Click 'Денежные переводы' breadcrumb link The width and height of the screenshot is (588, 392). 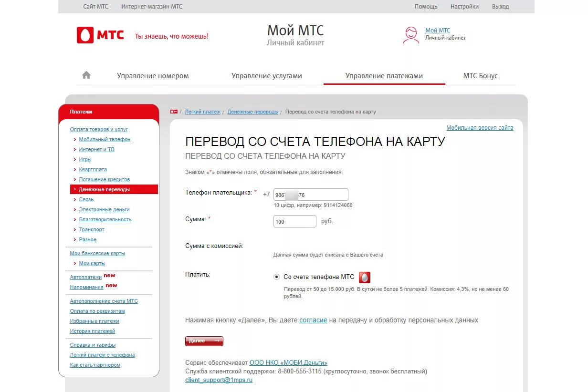tap(252, 112)
